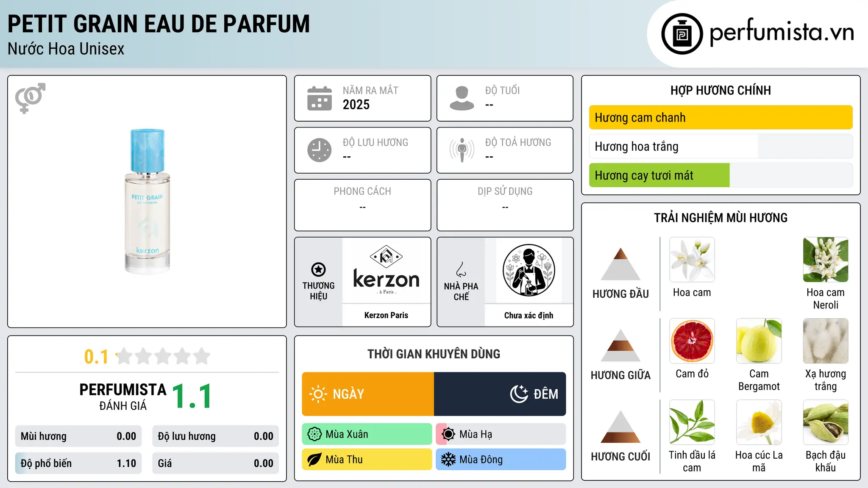Open the Bạch đậu khấu note thumbnail
The height and width of the screenshot is (488, 868).
[x=826, y=422]
